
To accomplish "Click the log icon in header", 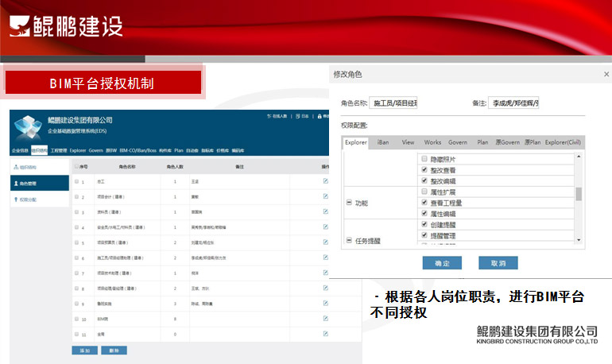I will 298,116.
